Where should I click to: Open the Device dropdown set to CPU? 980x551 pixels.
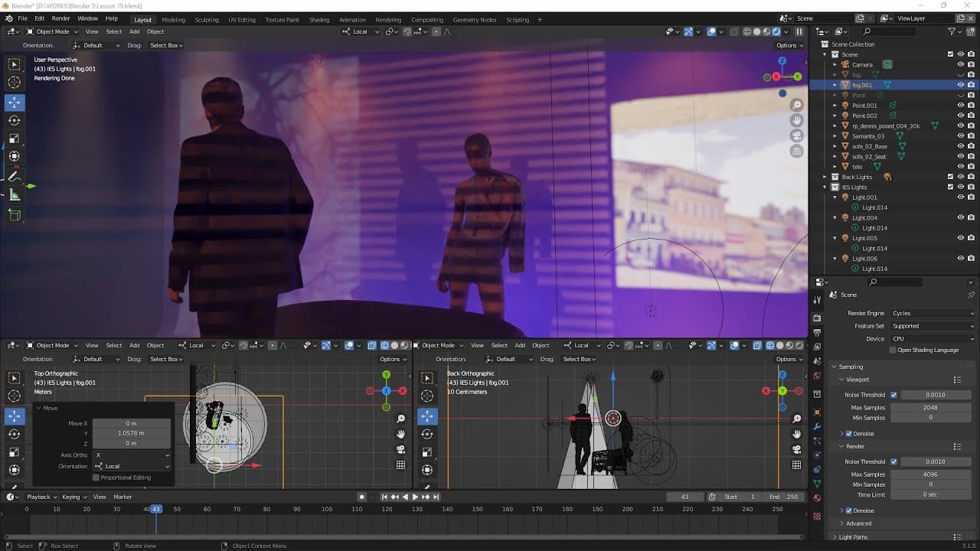[x=933, y=338]
